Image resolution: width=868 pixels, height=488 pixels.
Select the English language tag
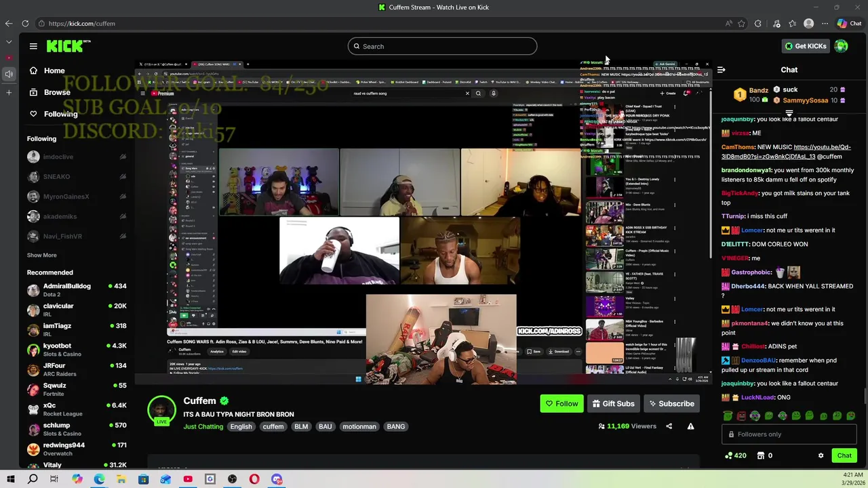[241, 426]
